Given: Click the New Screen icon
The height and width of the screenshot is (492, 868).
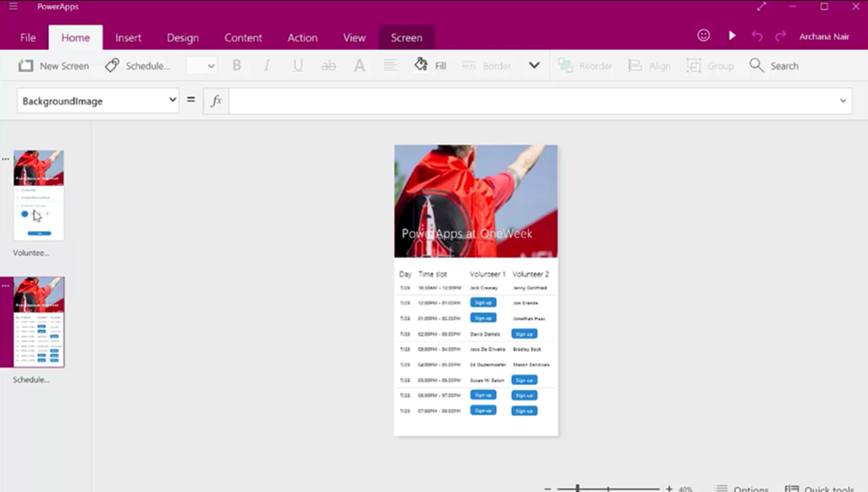Looking at the screenshot, I should pos(26,65).
